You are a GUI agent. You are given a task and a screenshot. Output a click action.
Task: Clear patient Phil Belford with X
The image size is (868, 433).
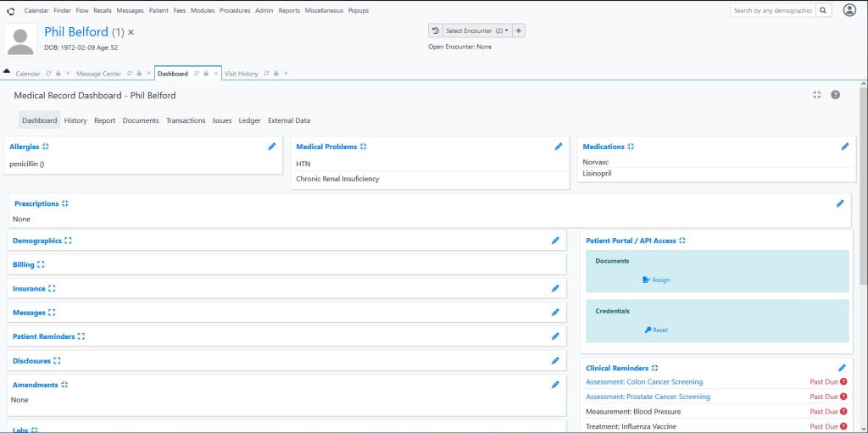click(x=131, y=33)
